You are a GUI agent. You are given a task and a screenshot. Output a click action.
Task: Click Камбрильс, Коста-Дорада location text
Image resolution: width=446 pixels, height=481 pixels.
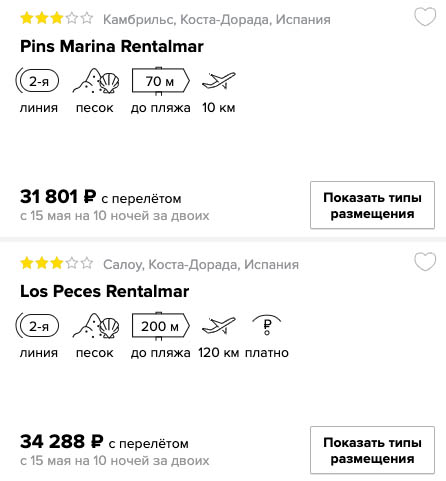coord(217,20)
